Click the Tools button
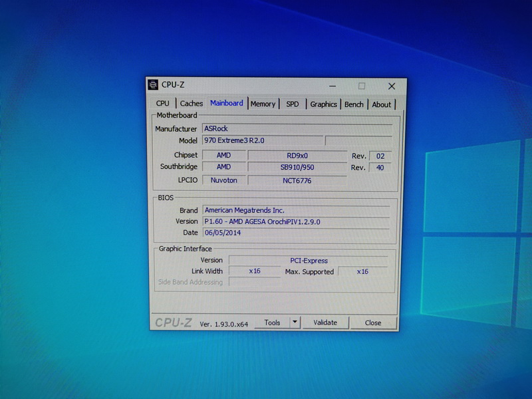 (x=272, y=323)
